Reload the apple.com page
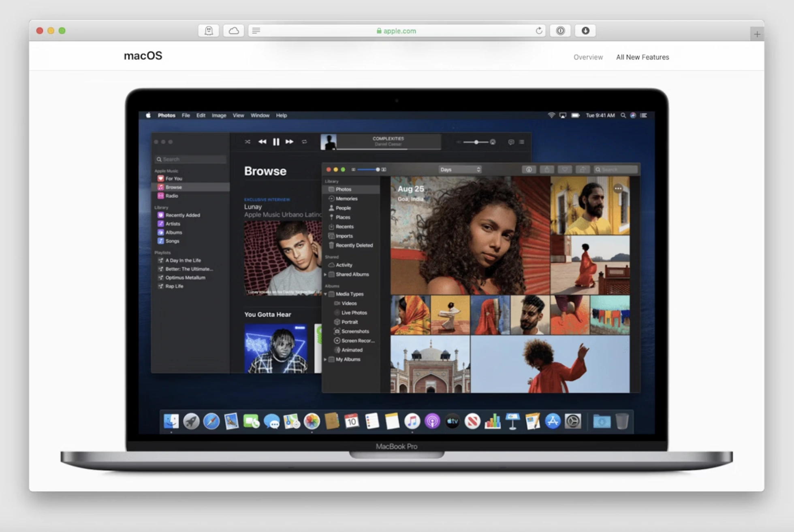The image size is (794, 532). [539, 31]
